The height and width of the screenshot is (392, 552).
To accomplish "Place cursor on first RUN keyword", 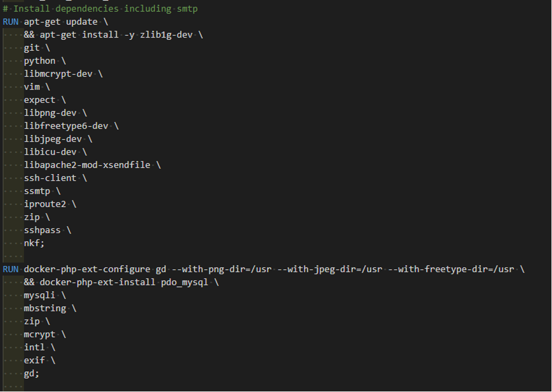I will click(x=11, y=22).
